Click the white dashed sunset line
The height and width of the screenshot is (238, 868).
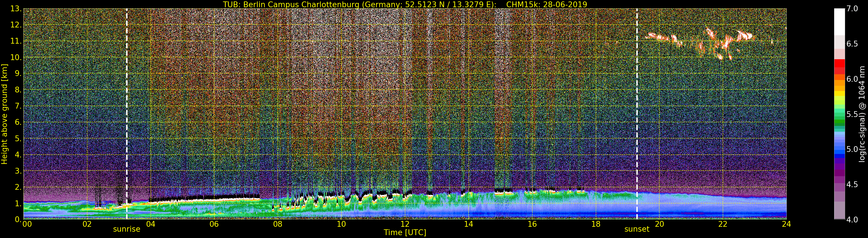coord(637,101)
